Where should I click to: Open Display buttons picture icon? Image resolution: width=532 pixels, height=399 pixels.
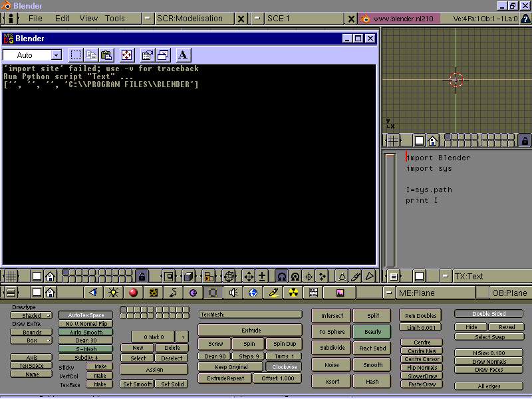click(340, 293)
